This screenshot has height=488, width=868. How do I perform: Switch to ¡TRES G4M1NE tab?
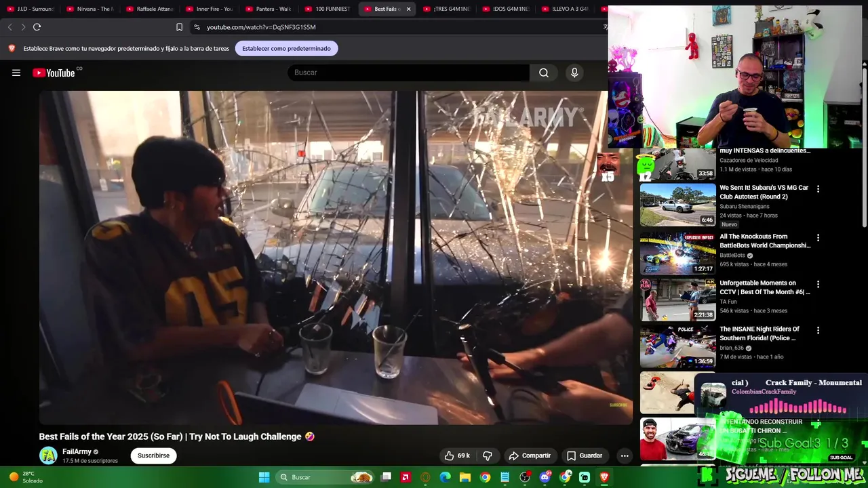click(447, 9)
